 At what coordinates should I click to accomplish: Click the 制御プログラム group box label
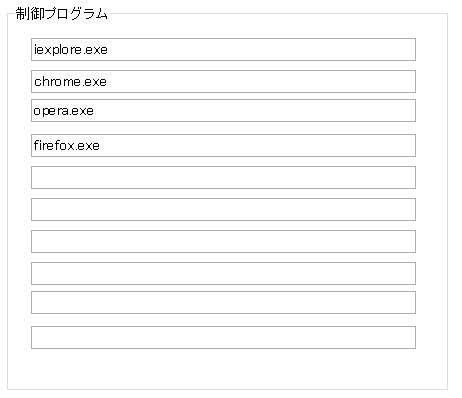click(62, 14)
